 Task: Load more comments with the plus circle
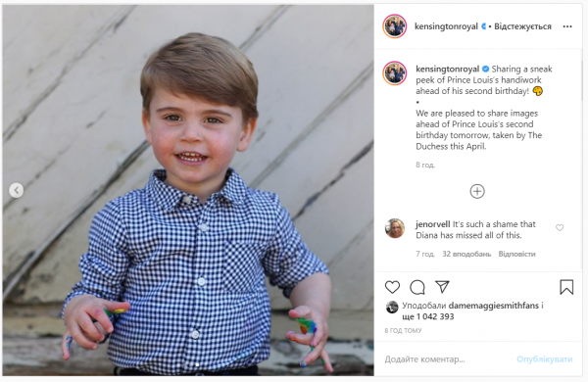click(477, 191)
